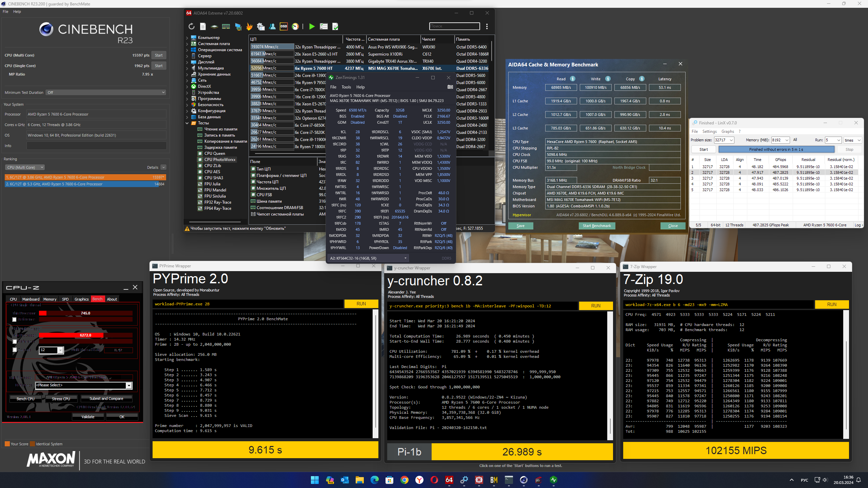Image resolution: width=868 pixels, height=488 pixels.
Task: Tick multi-thread Reference checkbox in CPU-Z
Action: click(15, 341)
